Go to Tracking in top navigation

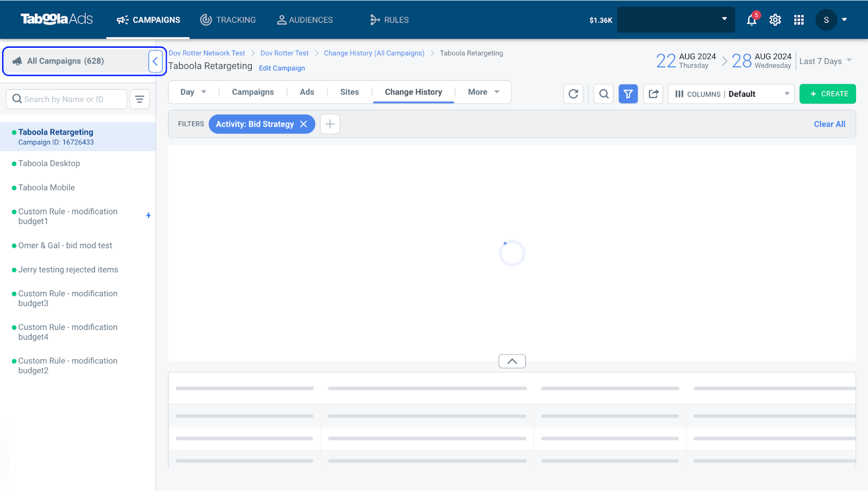click(x=228, y=20)
